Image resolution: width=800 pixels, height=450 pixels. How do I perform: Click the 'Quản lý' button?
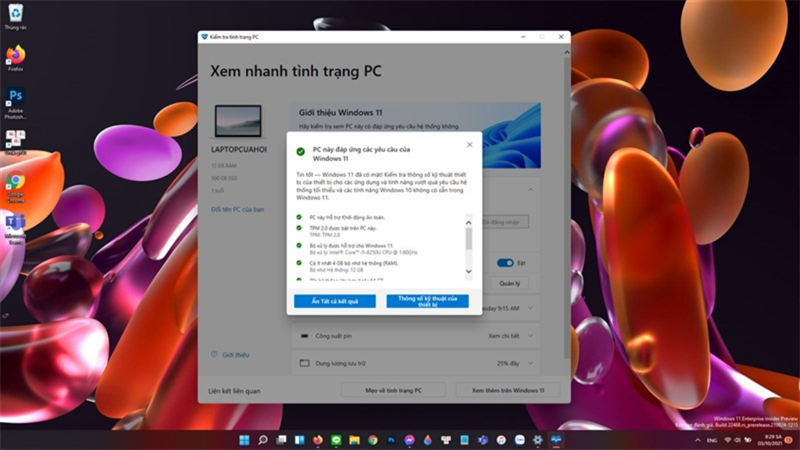pyautogui.click(x=510, y=283)
